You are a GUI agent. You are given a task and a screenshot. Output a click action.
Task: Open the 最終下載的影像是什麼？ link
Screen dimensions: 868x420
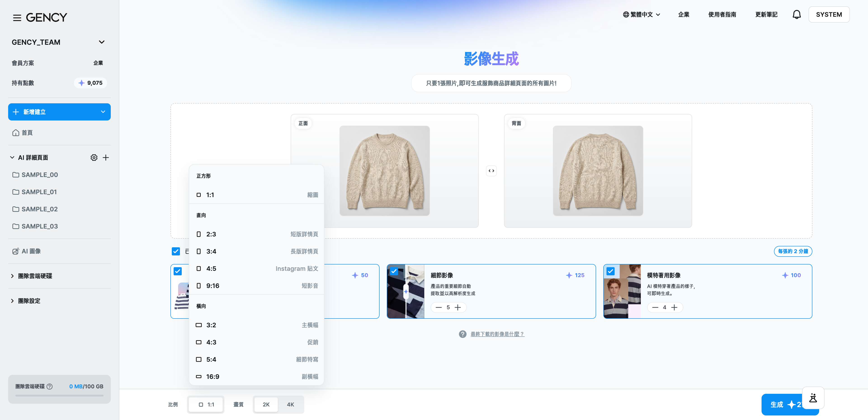click(497, 334)
